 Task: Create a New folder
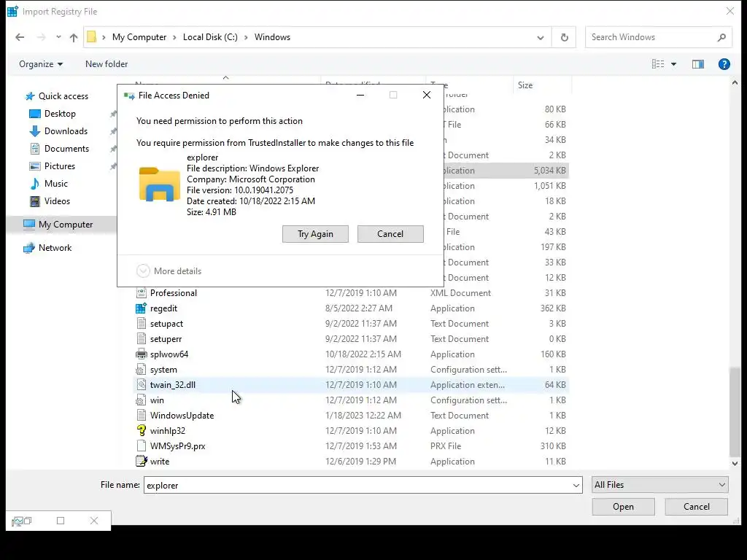point(107,64)
